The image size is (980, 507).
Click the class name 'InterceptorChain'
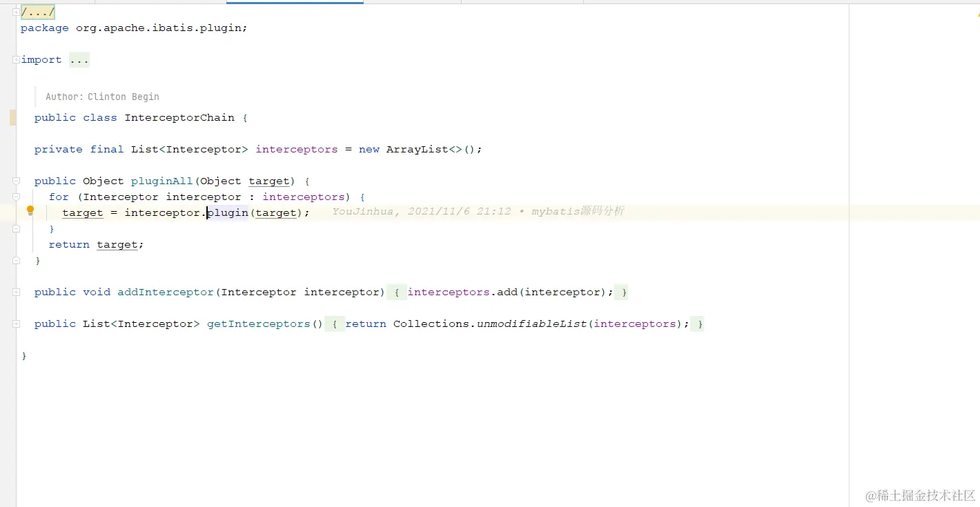(179, 118)
